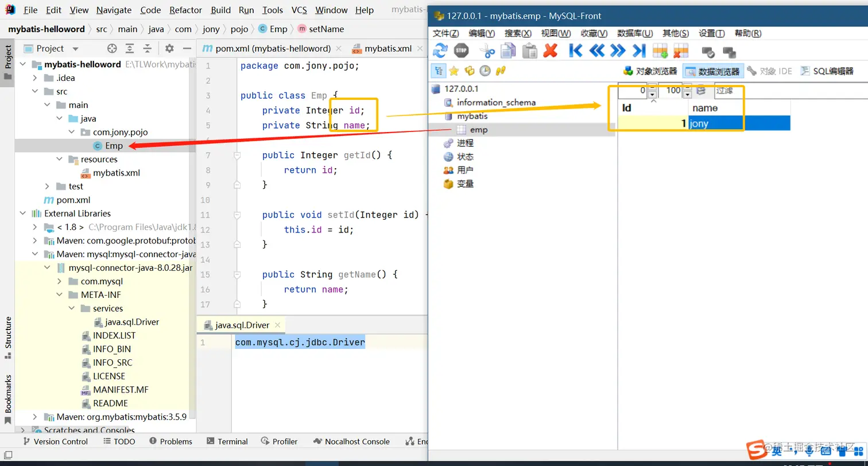Click the delete row icon in MySQL-Front
The height and width of the screenshot is (466, 868).
pyautogui.click(x=681, y=51)
